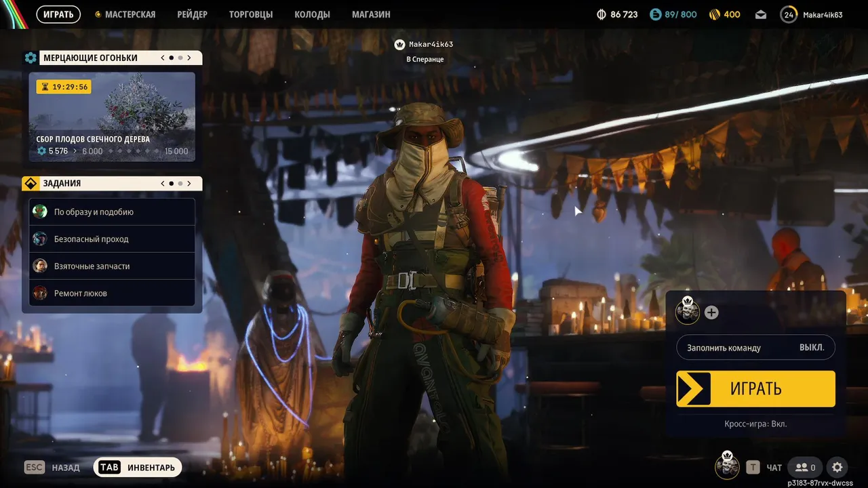This screenshot has height=488, width=868.
Task: Click the Кросс-игра: Вкл. crossplay label
Action: tap(755, 424)
